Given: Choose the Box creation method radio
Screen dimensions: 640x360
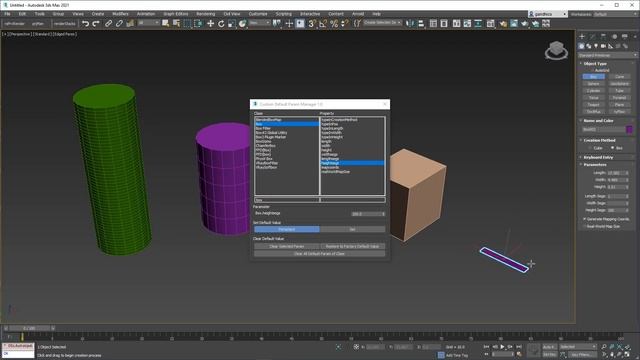Looking at the screenshot, I should (612, 148).
